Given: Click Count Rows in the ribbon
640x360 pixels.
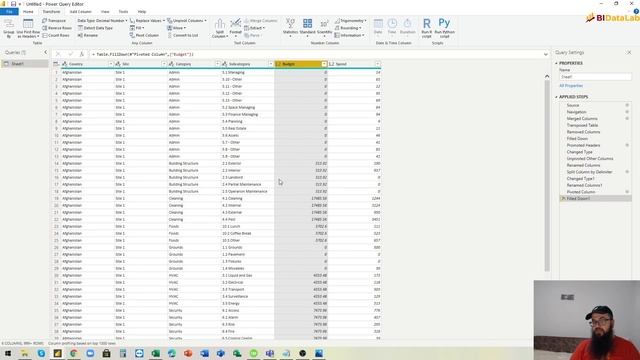Looking at the screenshot, I should point(56,35).
